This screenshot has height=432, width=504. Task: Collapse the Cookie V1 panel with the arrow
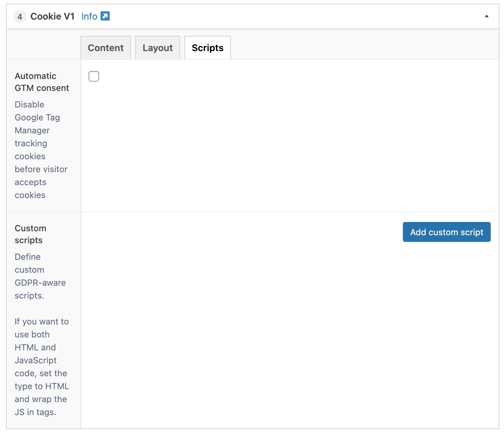[486, 16]
